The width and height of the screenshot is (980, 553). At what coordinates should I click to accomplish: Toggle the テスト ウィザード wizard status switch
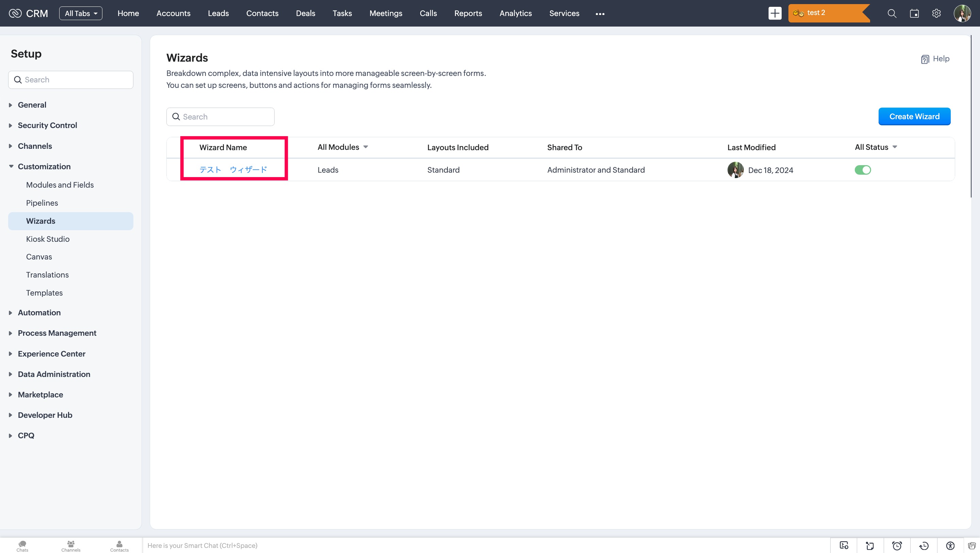click(863, 170)
